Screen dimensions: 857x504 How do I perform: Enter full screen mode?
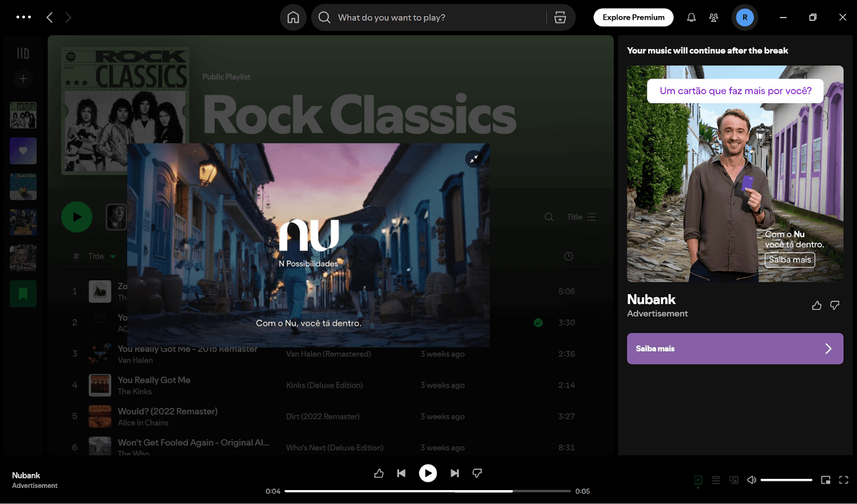(x=844, y=480)
